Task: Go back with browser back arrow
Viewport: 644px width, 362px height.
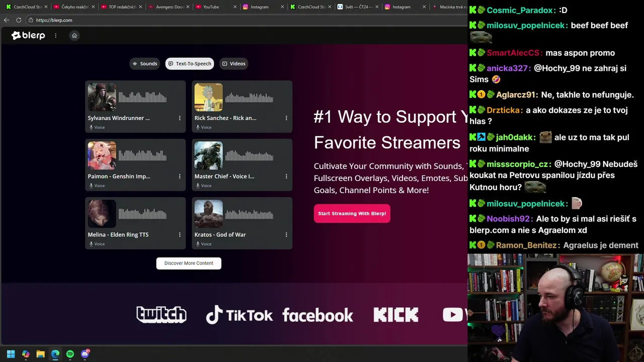Action: pyautogui.click(x=7, y=20)
